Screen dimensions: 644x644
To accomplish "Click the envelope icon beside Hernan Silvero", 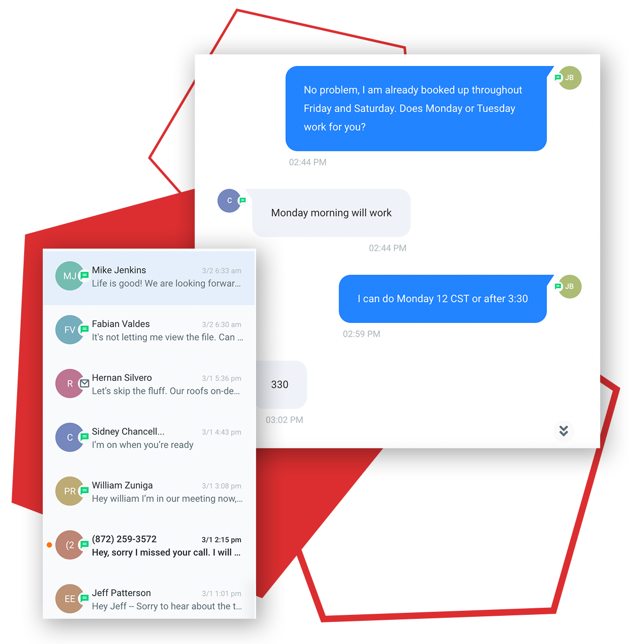I will (85, 383).
